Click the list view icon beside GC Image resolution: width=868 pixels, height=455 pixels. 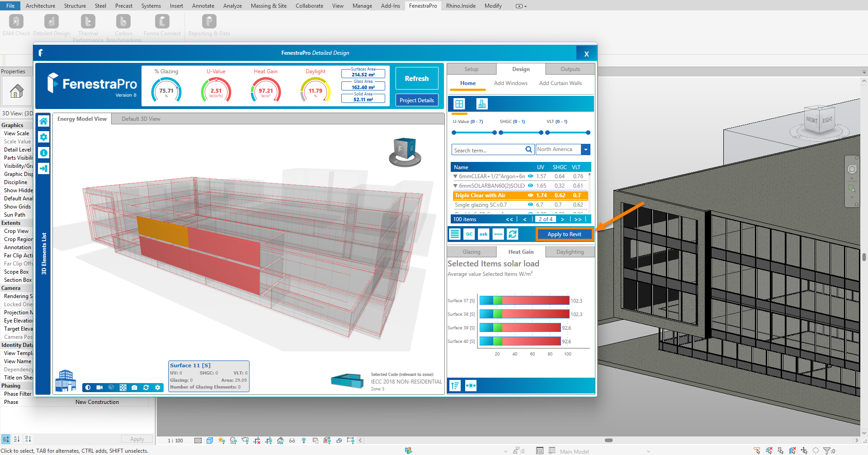click(x=455, y=234)
